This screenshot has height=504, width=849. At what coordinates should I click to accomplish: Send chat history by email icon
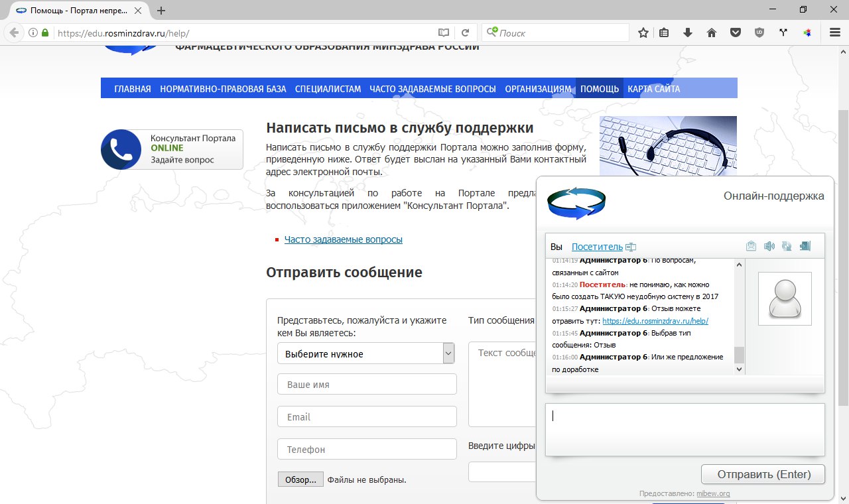(751, 247)
